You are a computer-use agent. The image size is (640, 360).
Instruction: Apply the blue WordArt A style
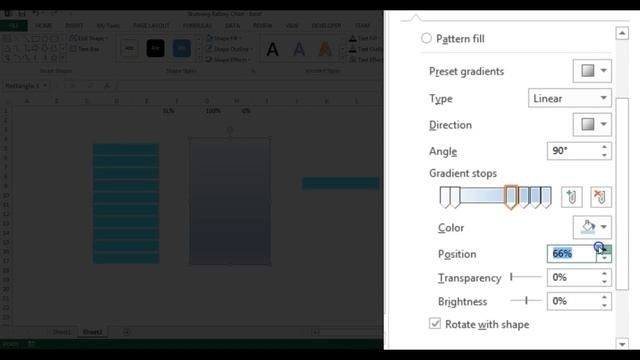299,49
